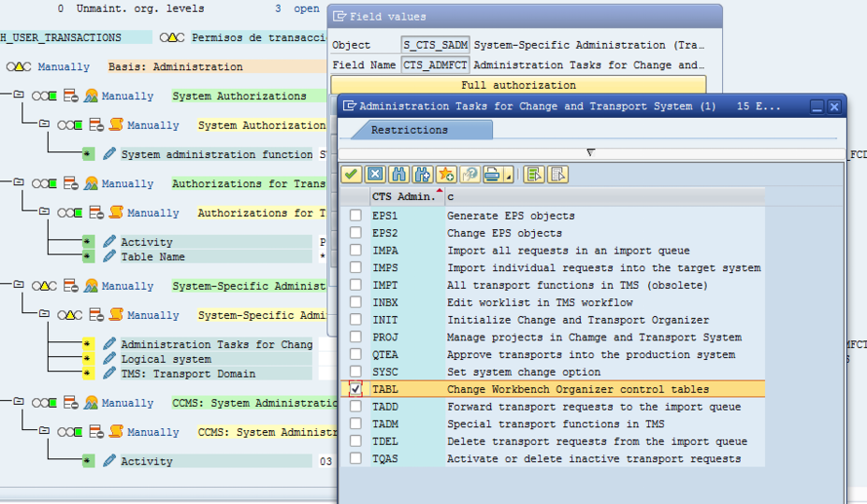
Task: Open Find with the binoculars icon
Action: 398,175
